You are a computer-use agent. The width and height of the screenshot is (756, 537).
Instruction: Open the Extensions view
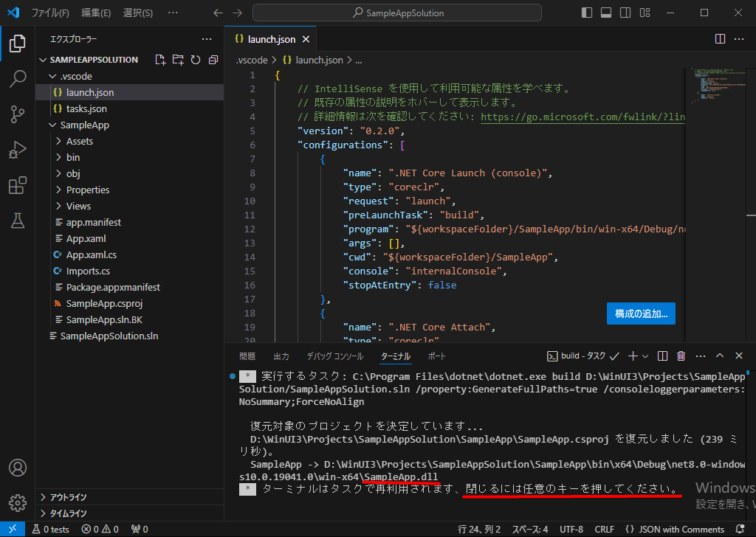pyautogui.click(x=17, y=185)
